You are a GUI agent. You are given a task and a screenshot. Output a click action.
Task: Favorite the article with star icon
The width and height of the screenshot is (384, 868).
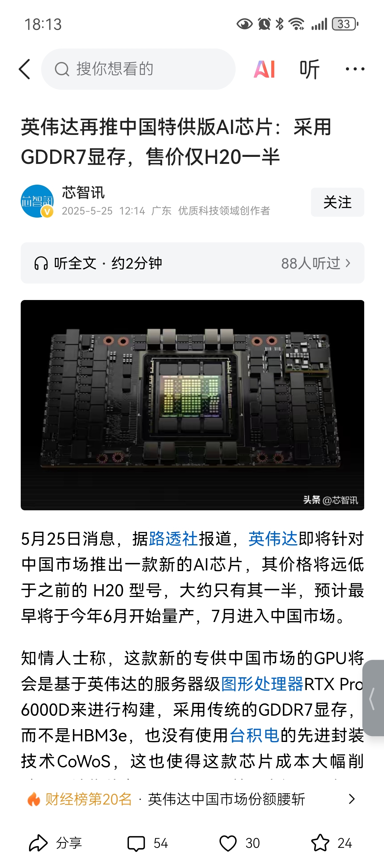point(320,843)
